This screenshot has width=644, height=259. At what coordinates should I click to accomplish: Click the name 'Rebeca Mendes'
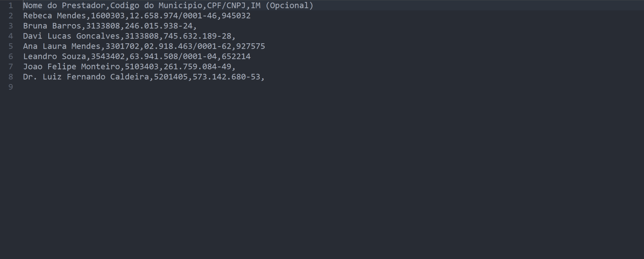[54, 16]
